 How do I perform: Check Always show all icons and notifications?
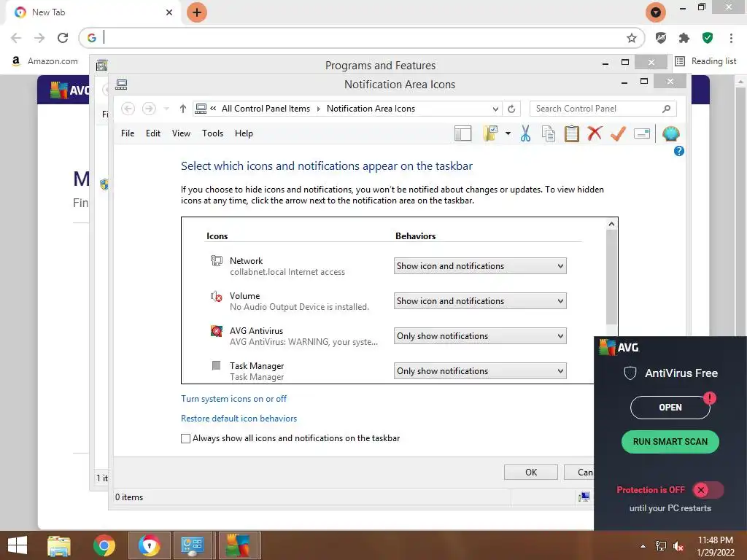point(186,438)
